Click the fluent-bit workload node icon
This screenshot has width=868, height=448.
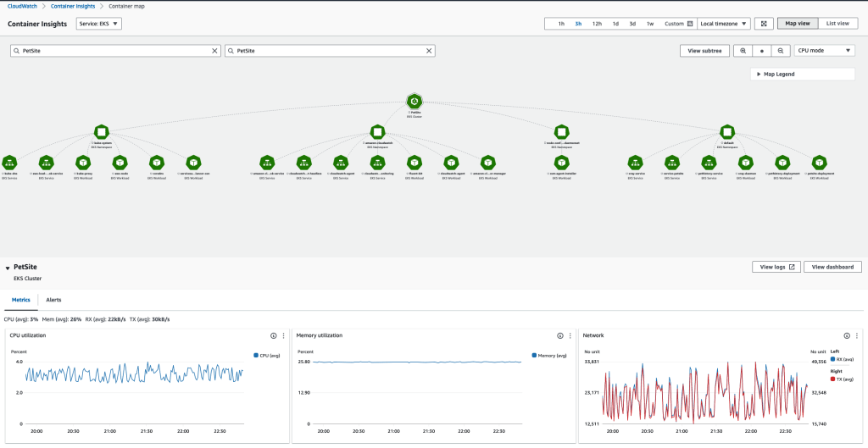tap(414, 162)
